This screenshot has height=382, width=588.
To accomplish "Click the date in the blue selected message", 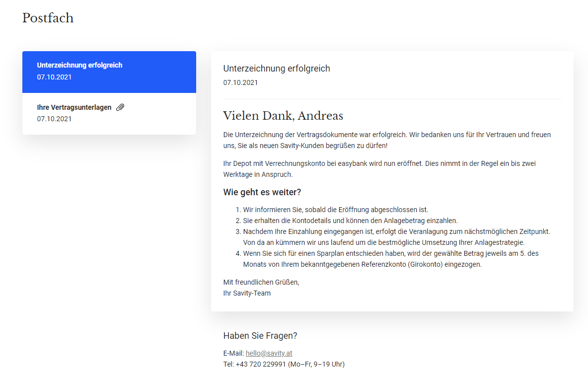I will (54, 77).
